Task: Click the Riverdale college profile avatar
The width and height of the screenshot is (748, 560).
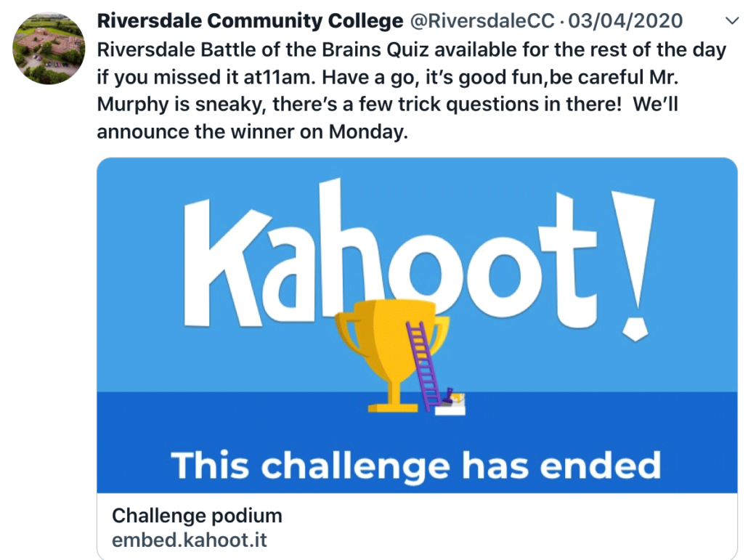Action: (49, 48)
